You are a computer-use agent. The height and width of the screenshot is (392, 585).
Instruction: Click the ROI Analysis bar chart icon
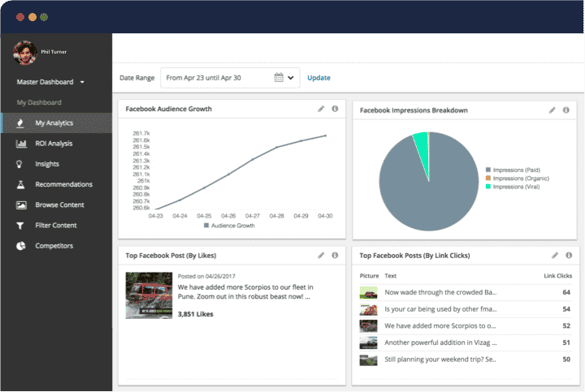point(20,144)
